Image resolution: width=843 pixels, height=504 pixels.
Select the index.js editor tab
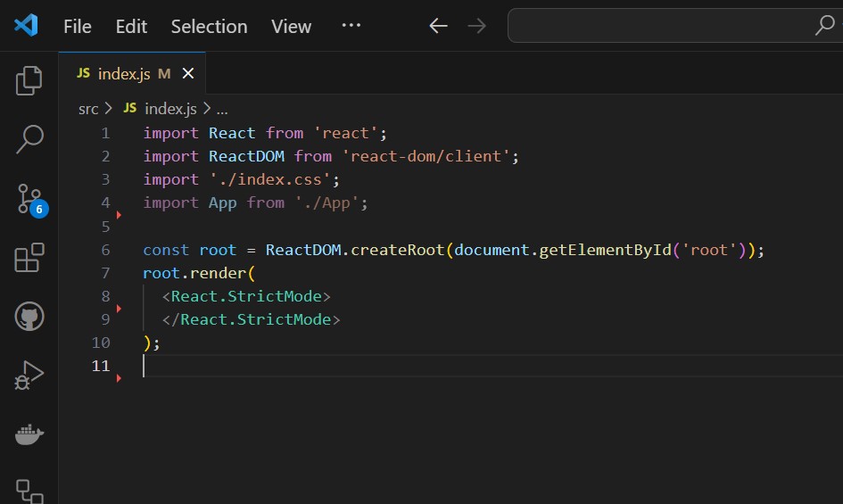[x=124, y=74]
